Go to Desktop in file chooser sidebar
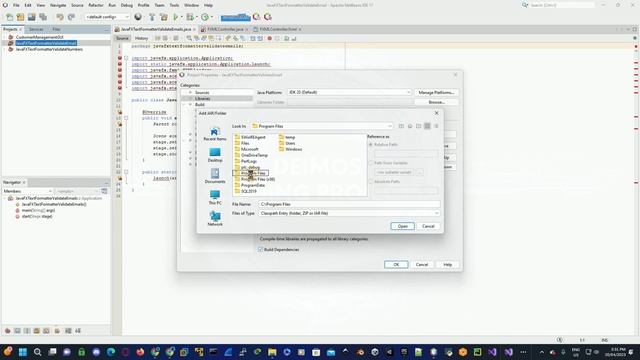This screenshot has width=640, height=360. (x=215, y=155)
